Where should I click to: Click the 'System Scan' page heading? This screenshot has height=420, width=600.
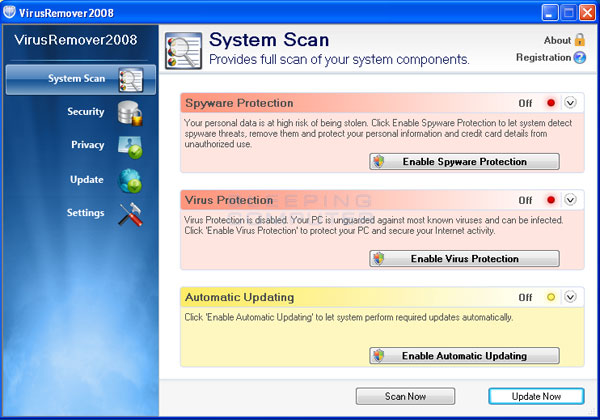pyautogui.click(x=269, y=40)
